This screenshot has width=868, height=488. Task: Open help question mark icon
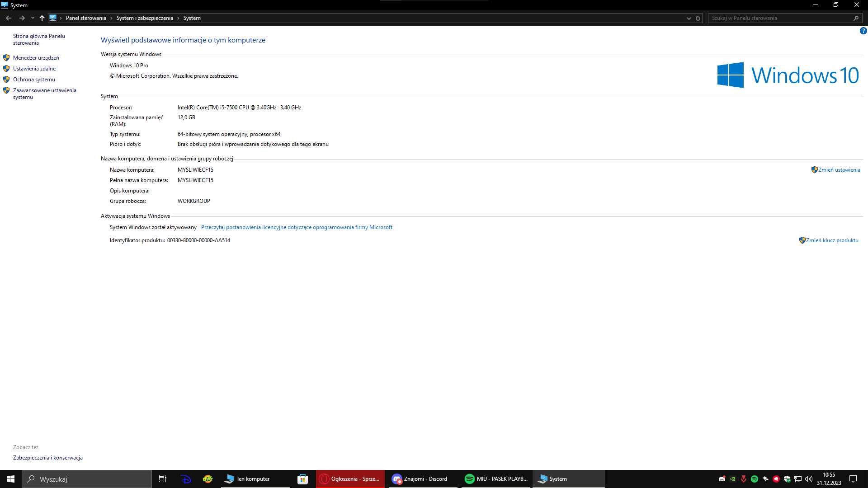863,31
